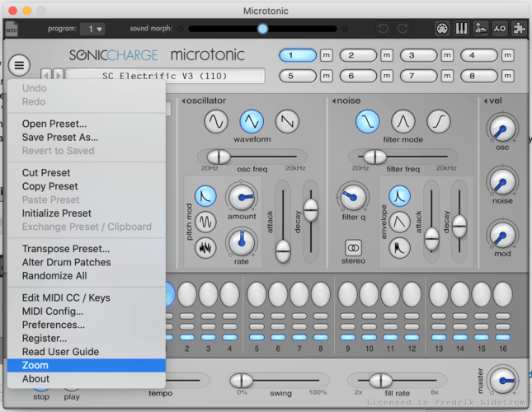Select the sine oscillator waveform

pos(216,121)
